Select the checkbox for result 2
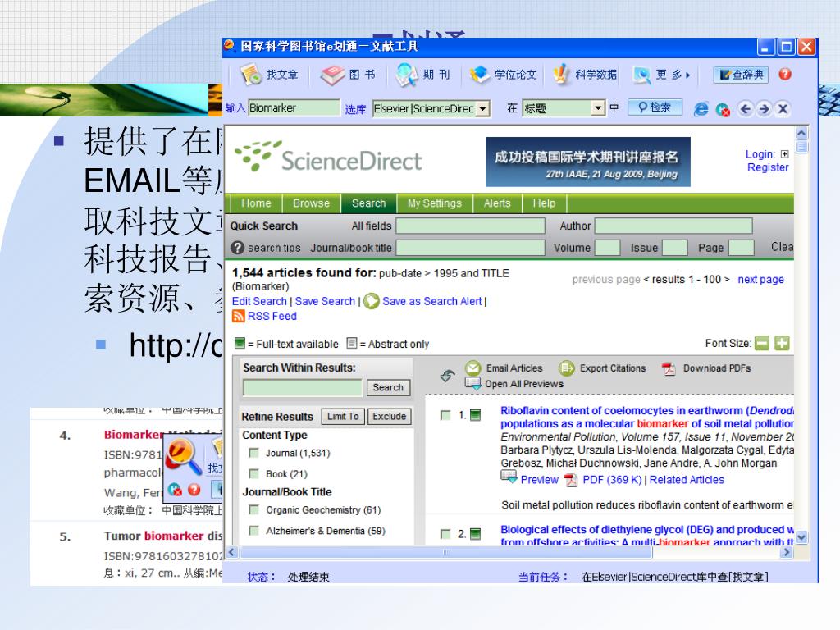The height and width of the screenshot is (630, 840). pos(445,534)
